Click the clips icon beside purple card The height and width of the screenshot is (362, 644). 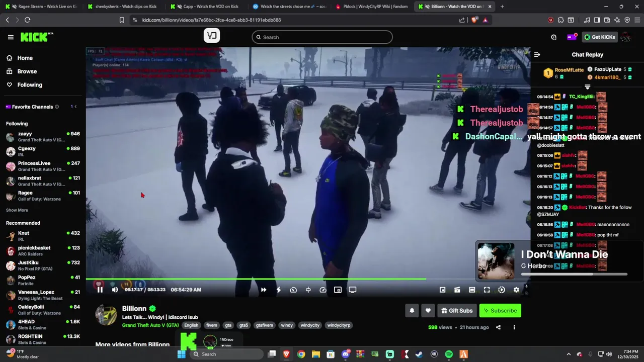[553, 37]
